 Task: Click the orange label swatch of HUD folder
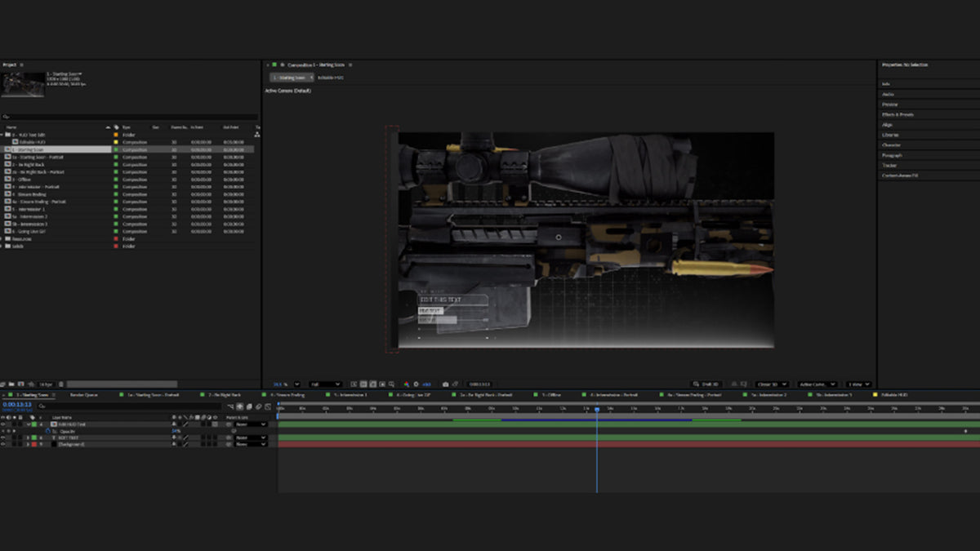point(116,135)
